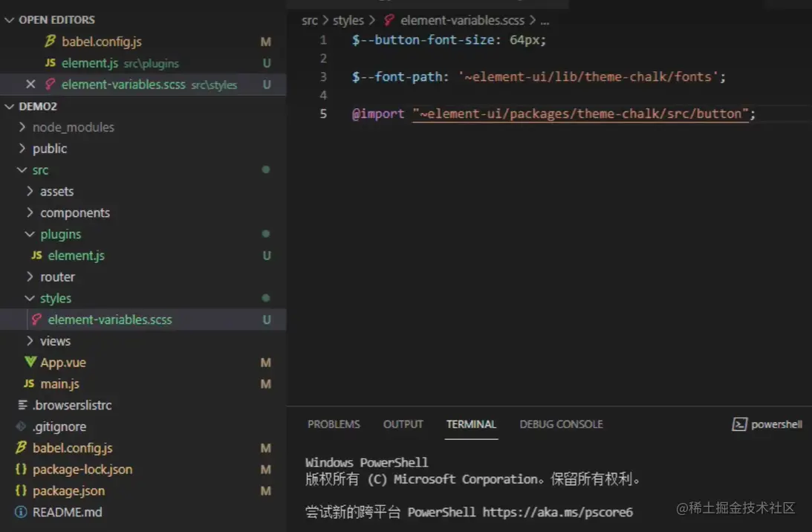Click the Vue icon of App.vue

coord(30,362)
